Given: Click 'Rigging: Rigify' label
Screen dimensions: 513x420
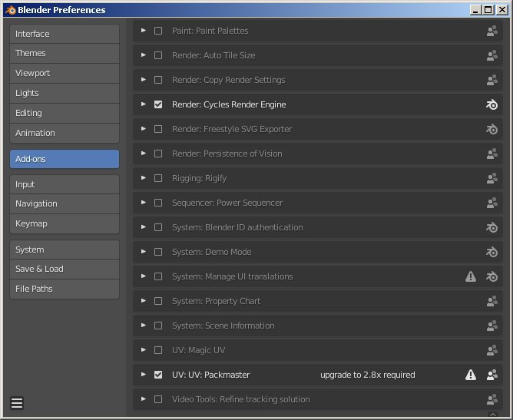Looking at the screenshot, I should 199,179.
